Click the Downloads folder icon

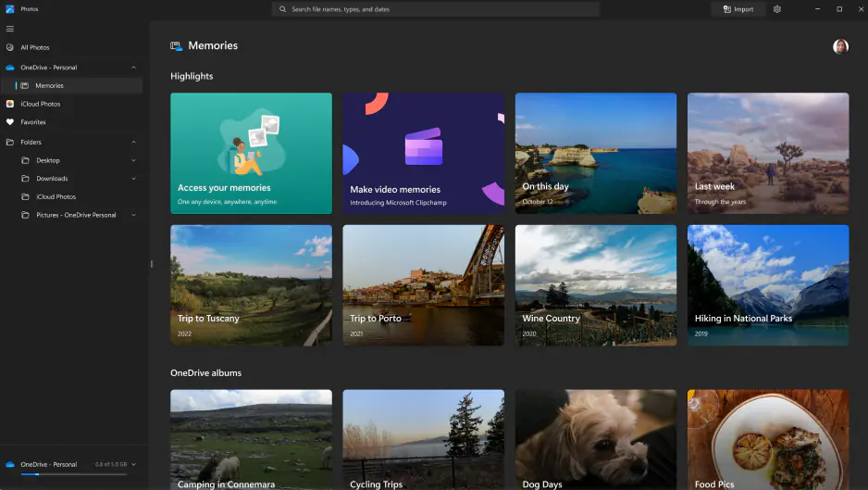25,179
